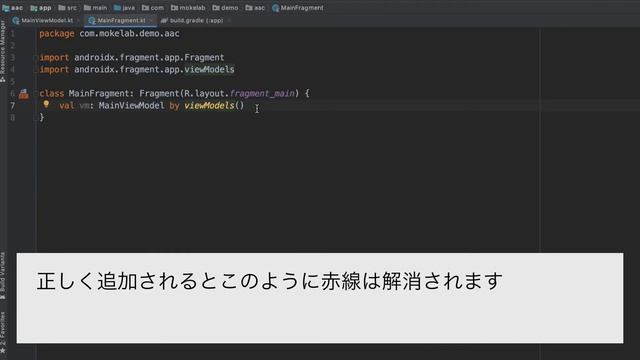
Task: Collapse the MainFragment class fold marker
Action: (x=36, y=93)
